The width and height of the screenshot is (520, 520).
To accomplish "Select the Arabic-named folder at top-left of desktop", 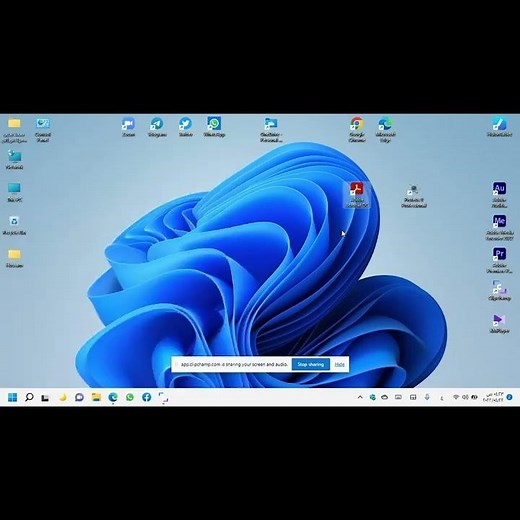I will (14, 130).
